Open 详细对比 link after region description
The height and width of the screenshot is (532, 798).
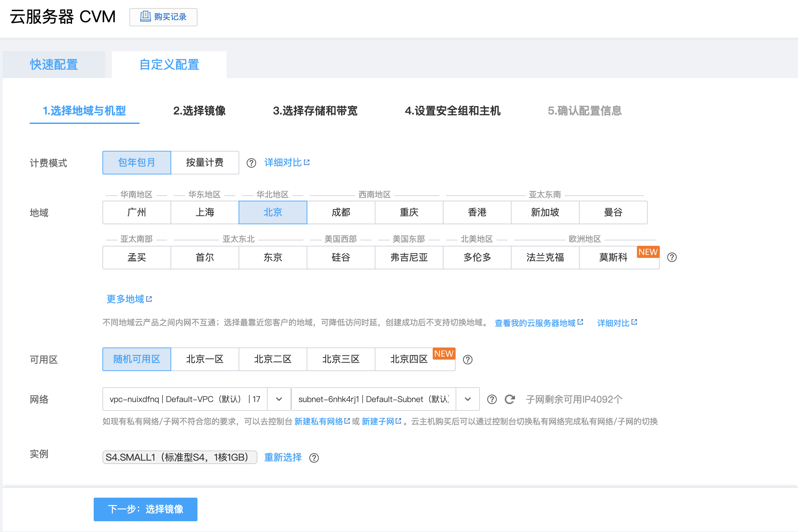(x=617, y=323)
